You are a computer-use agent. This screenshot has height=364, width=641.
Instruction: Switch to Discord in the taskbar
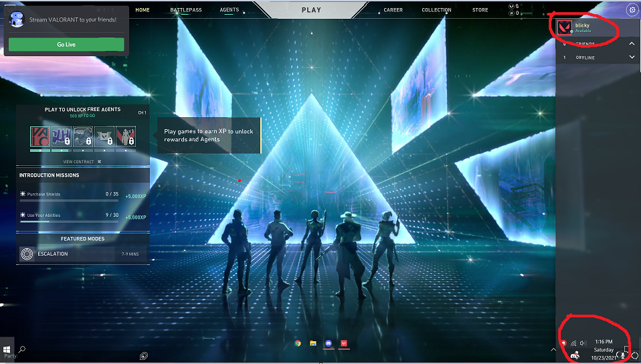(x=329, y=343)
